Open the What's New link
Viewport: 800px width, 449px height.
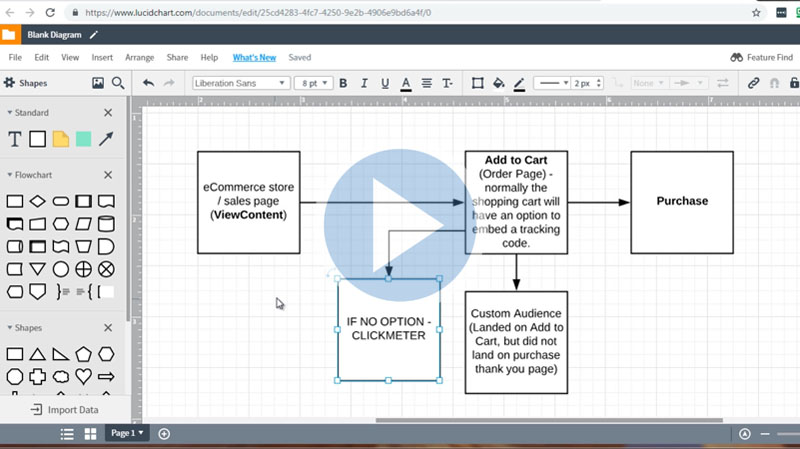(x=254, y=58)
